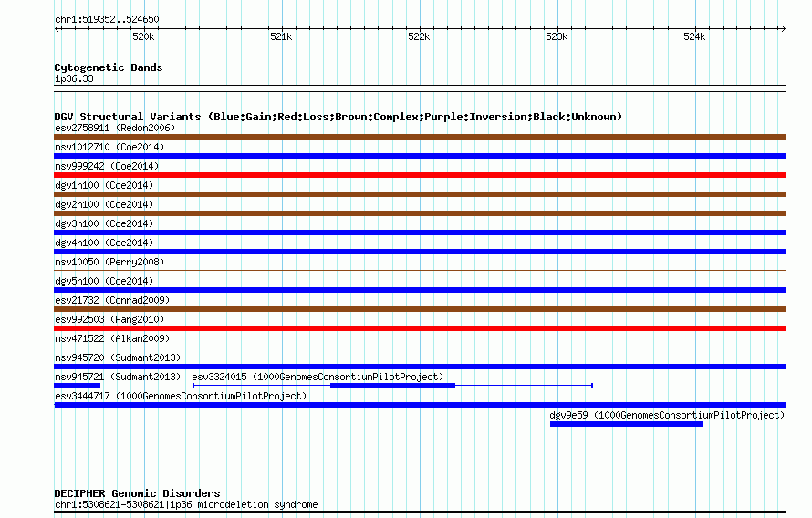Select the brown dgv2n100 variant bar
The width and height of the screenshot is (812, 518).
(x=420, y=213)
